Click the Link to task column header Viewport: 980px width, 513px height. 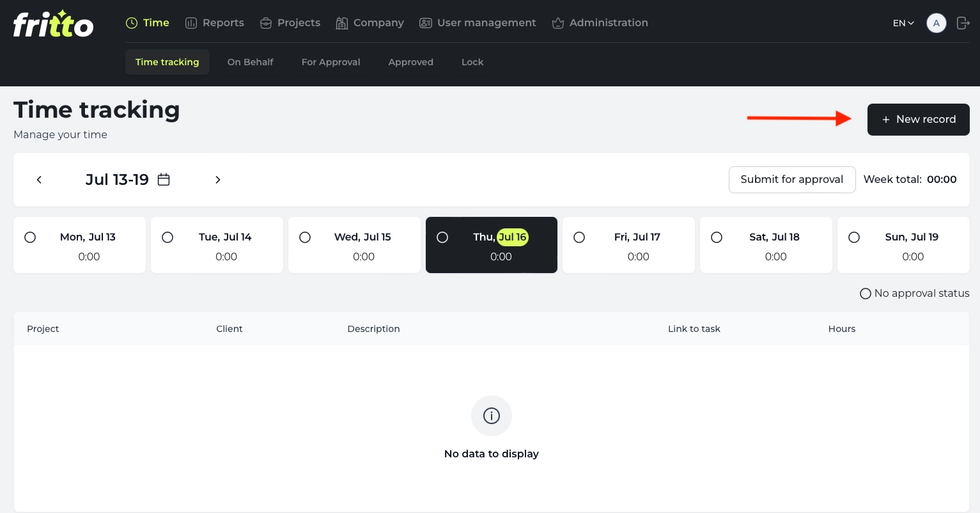[694, 329]
